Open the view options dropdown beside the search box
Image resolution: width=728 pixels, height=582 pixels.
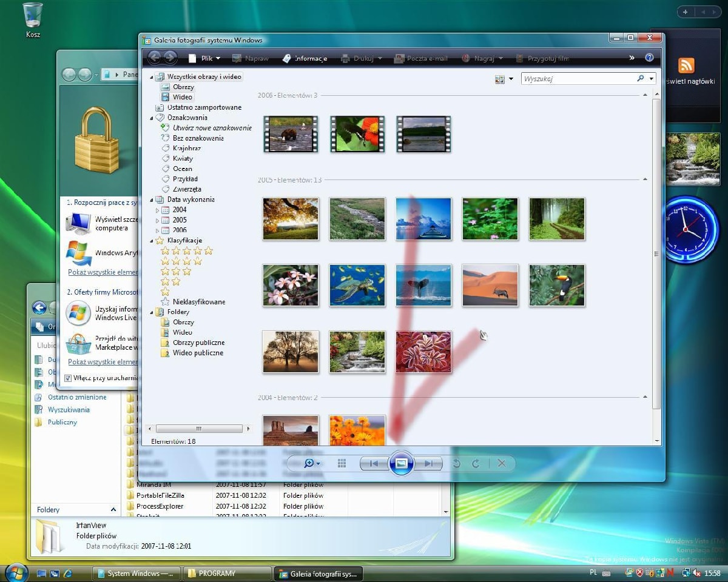(x=510, y=79)
